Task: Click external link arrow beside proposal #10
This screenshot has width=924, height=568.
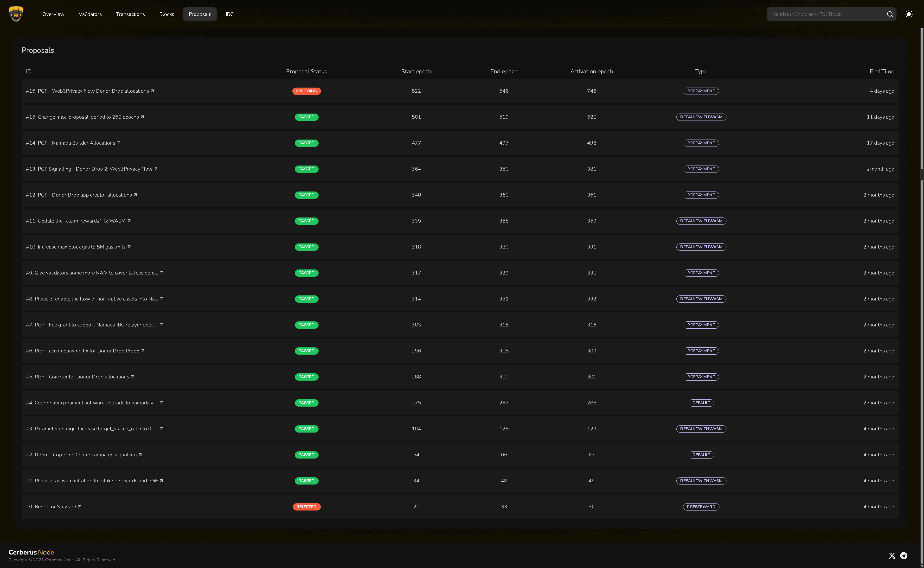Action: (129, 247)
